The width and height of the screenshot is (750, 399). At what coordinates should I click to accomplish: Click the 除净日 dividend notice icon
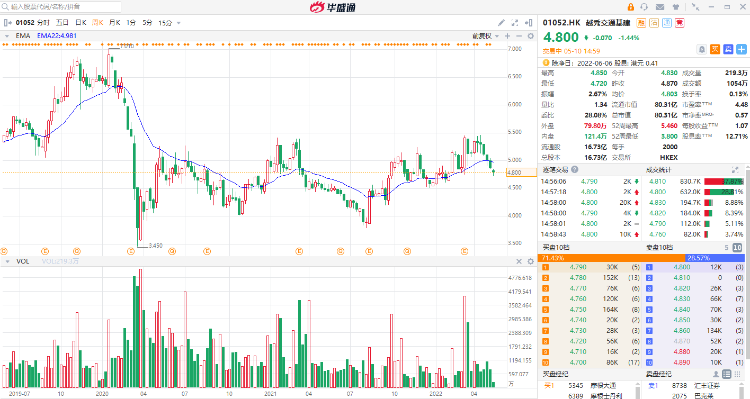click(545, 63)
